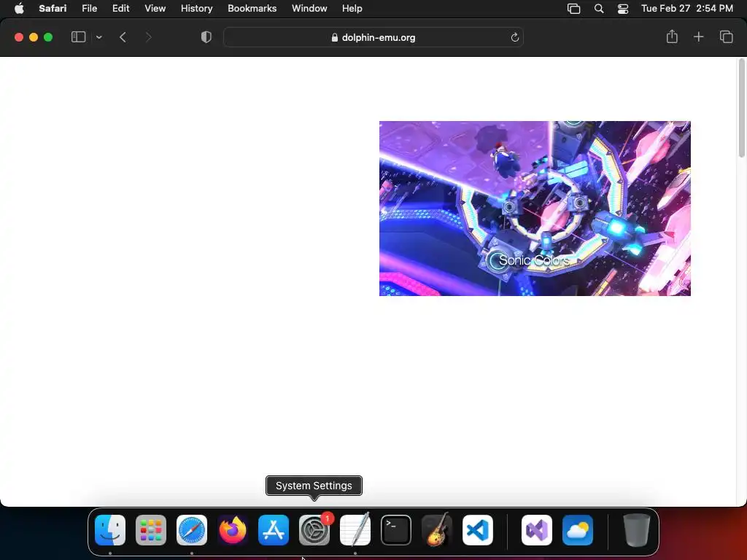Toggle the Safari sidebar
This screenshot has height=560, width=747.
(78, 37)
